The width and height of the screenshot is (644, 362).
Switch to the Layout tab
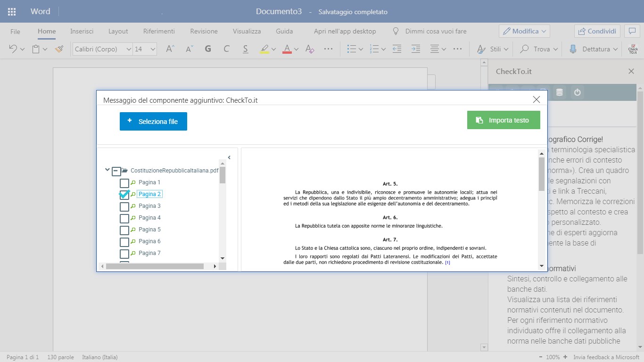118,31
